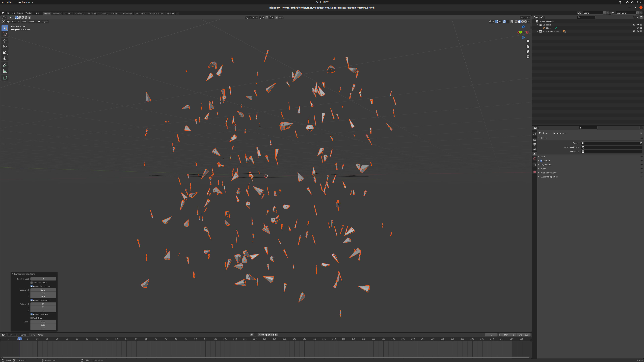This screenshot has width=644, height=362.
Task: Switch to rendered viewport shading
Action: [525, 22]
